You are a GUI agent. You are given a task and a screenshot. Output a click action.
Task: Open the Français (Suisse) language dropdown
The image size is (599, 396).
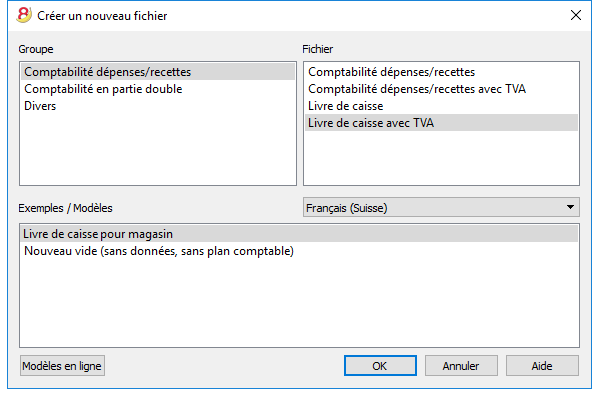point(441,207)
